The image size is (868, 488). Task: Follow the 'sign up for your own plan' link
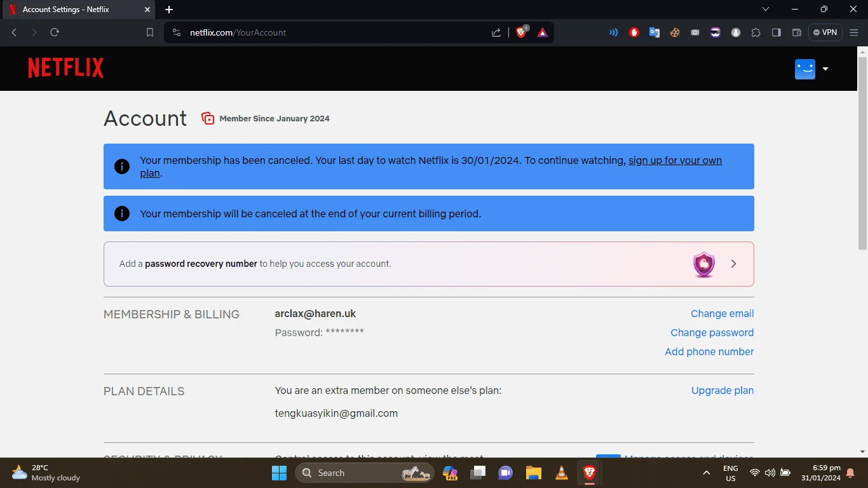(x=675, y=161)
